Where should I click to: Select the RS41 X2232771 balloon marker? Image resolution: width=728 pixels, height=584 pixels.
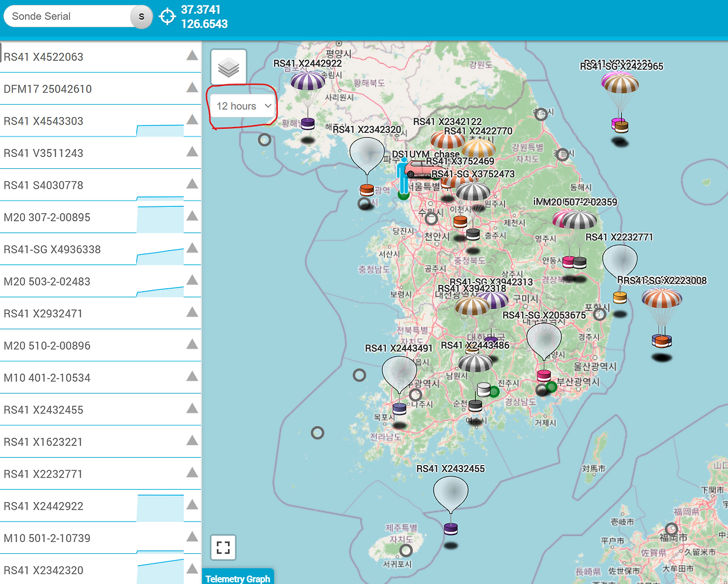click(x=620, y=261)
